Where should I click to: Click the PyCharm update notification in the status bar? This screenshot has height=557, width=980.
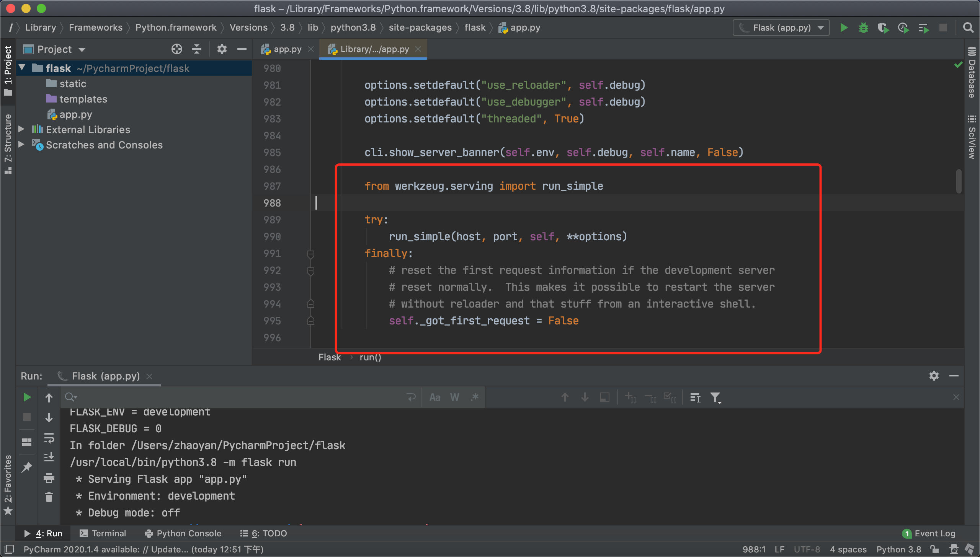click(143, 549)
